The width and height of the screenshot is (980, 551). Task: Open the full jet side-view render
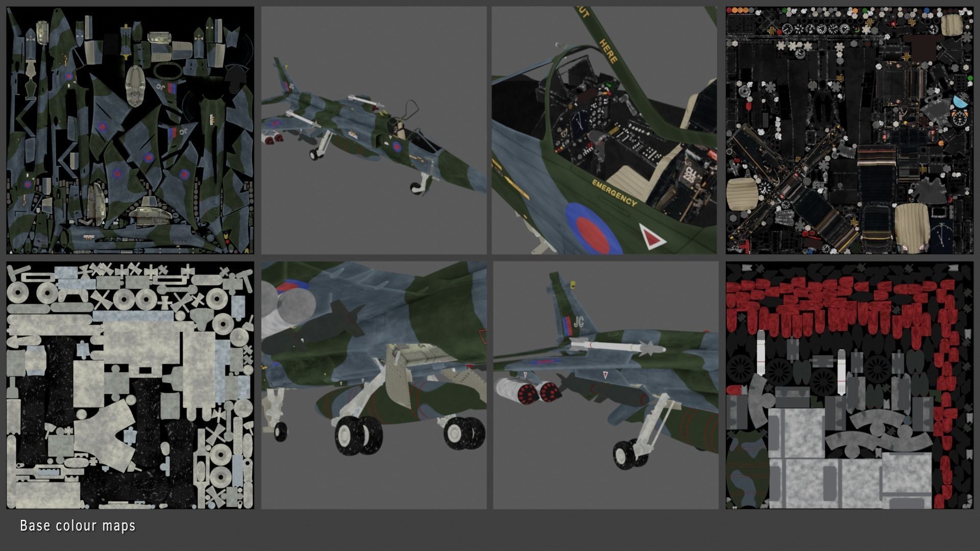(x=374, y=130)
